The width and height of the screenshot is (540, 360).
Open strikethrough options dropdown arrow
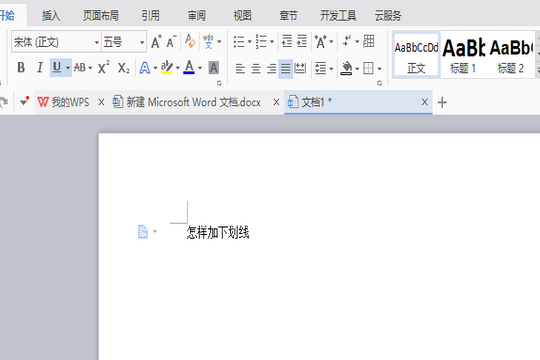(x=90, y=68)
